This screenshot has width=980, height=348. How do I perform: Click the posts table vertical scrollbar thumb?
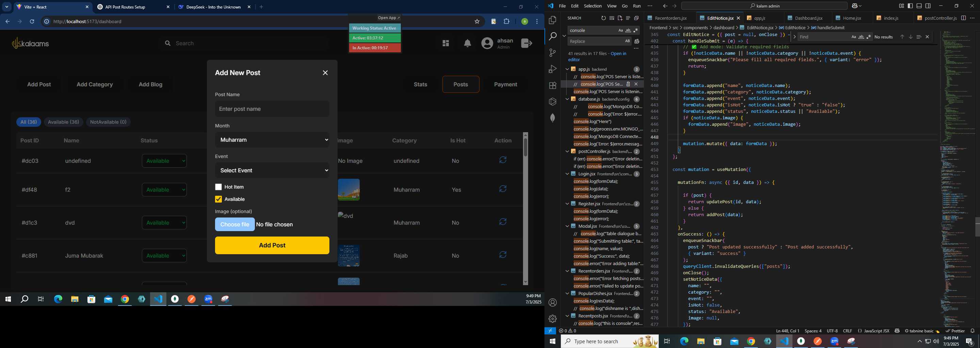point(525,147)
